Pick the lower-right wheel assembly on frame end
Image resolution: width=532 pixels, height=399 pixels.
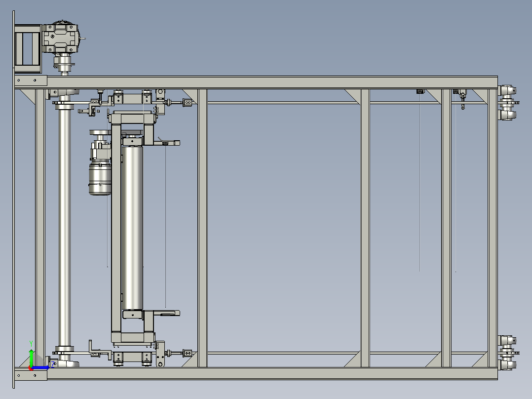click(x=508, y=353)
